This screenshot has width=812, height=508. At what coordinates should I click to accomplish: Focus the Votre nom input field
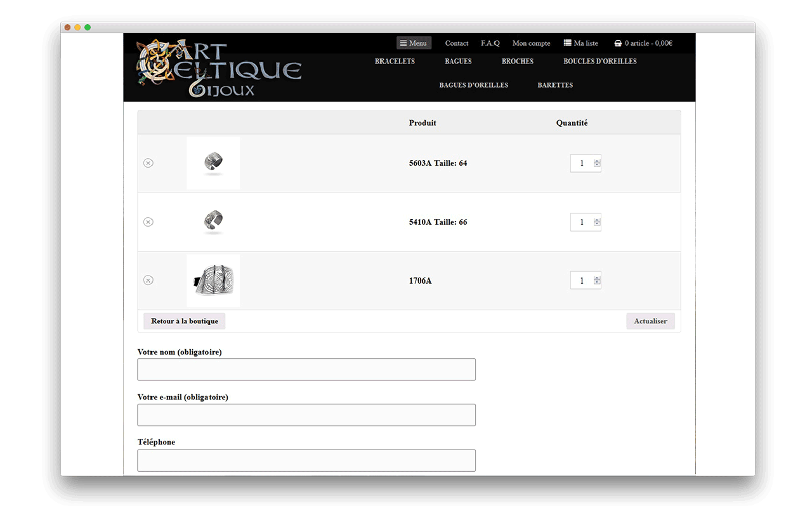coord(306,370)
